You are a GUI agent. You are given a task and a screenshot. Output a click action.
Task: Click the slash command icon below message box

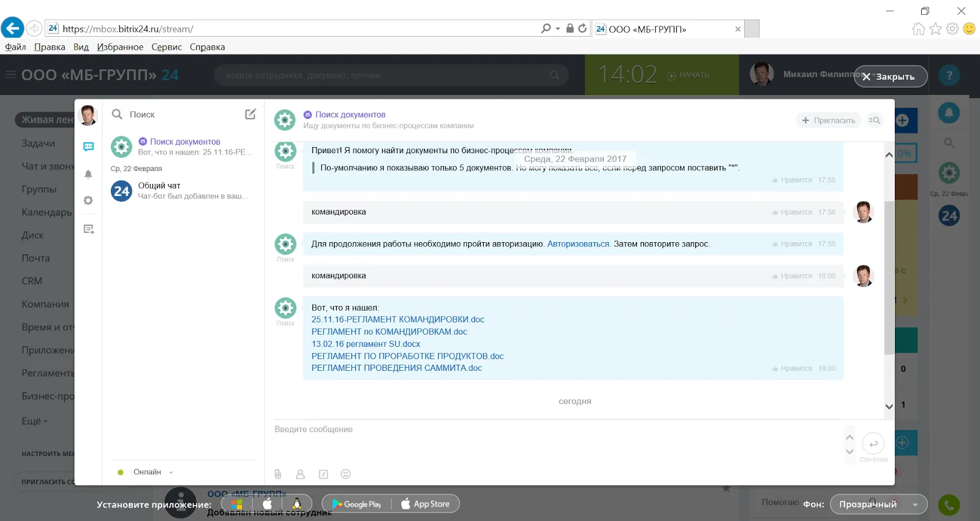point(323,474)
